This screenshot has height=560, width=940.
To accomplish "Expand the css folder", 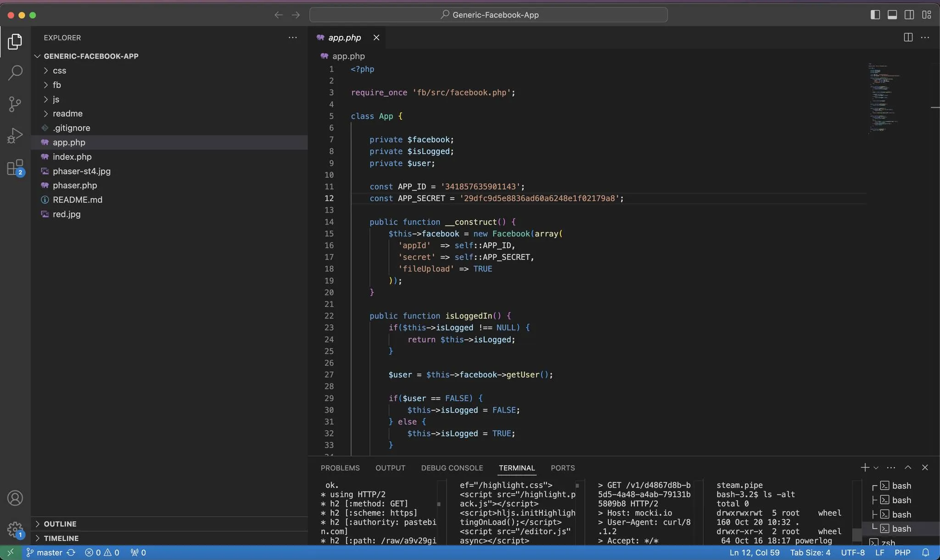I will 59,71.
